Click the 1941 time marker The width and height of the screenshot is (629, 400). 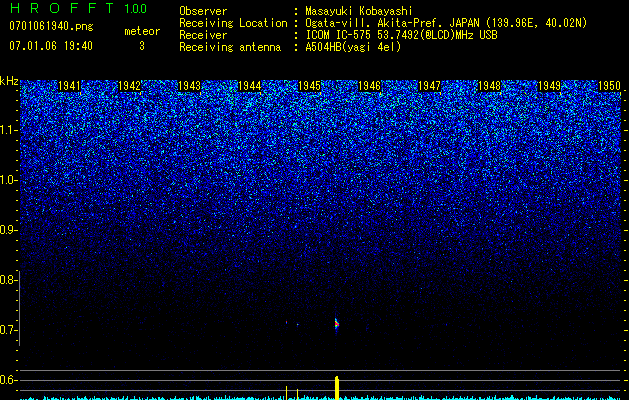(69, 86)
